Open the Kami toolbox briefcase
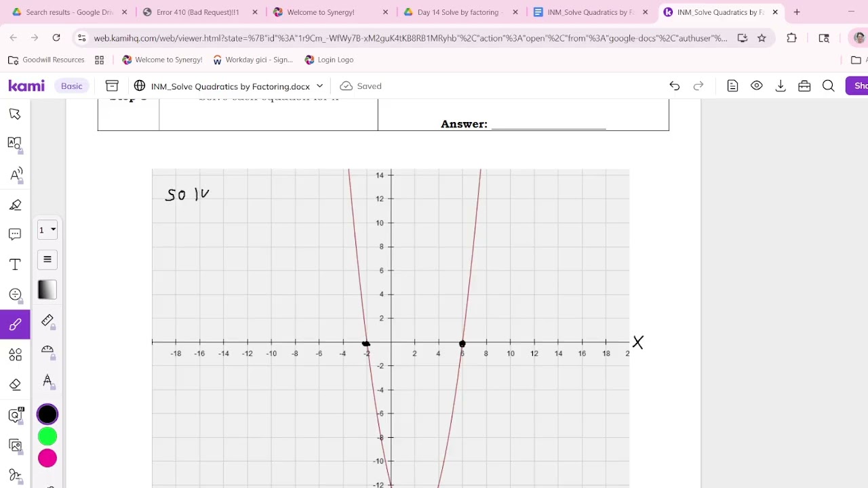This screenshot has width=868, height=488. [804, 86]
